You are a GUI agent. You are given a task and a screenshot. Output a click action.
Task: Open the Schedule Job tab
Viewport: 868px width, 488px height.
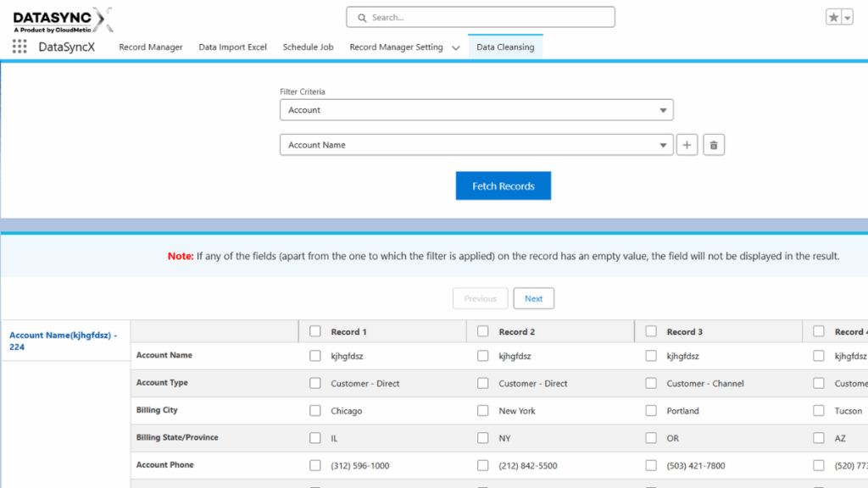click(x=308, y=47)
